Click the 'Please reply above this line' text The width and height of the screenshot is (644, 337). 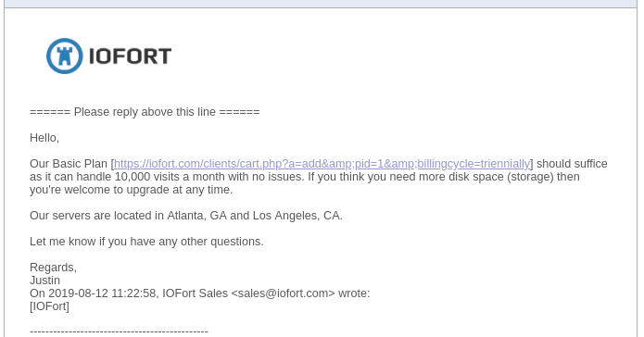145,112
